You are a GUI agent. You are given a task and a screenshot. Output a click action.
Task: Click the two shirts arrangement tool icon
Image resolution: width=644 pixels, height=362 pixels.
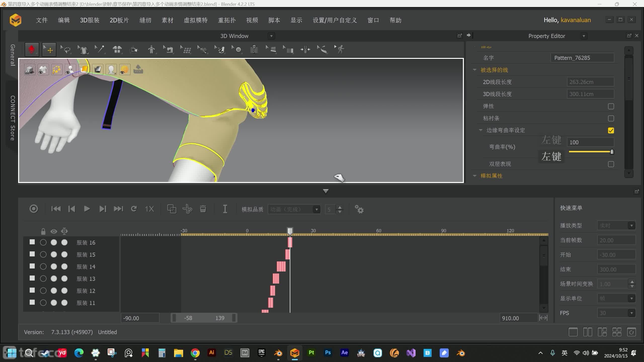[117, 49]
